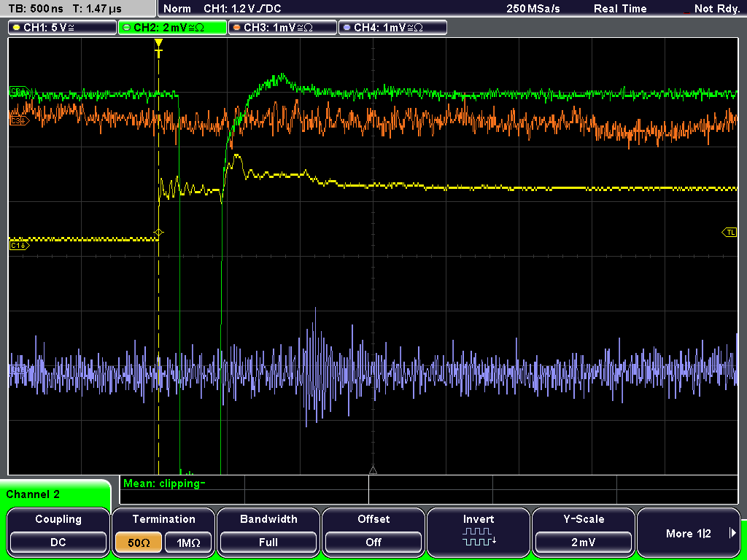747x560 pixels.
Task: Select the CH4: 1 mV channel tab
Action: click(392, 28)
